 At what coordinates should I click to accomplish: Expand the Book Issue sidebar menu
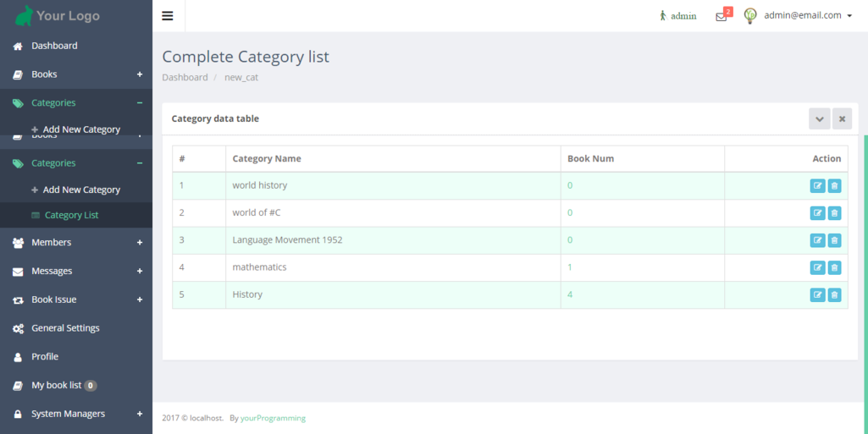point(139,299)
